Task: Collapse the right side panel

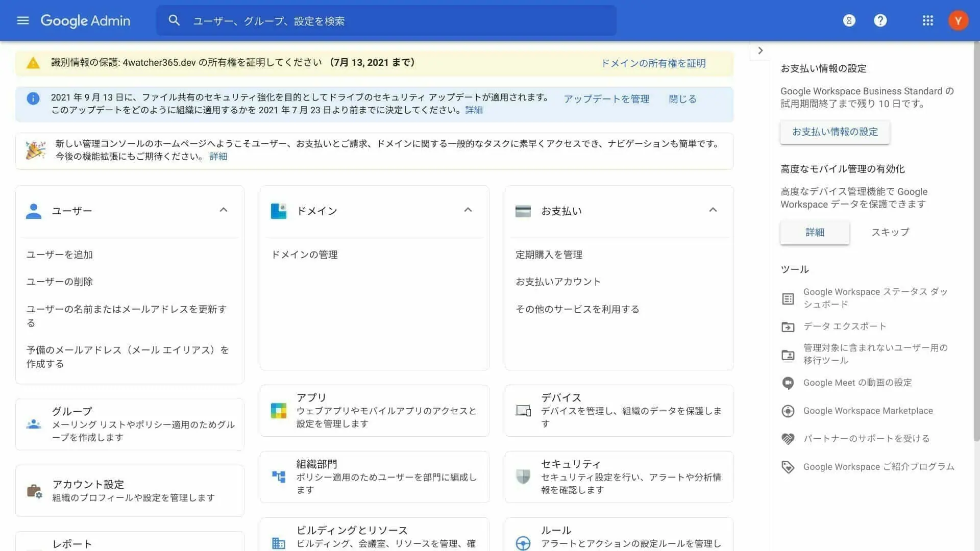Action: 761,51
